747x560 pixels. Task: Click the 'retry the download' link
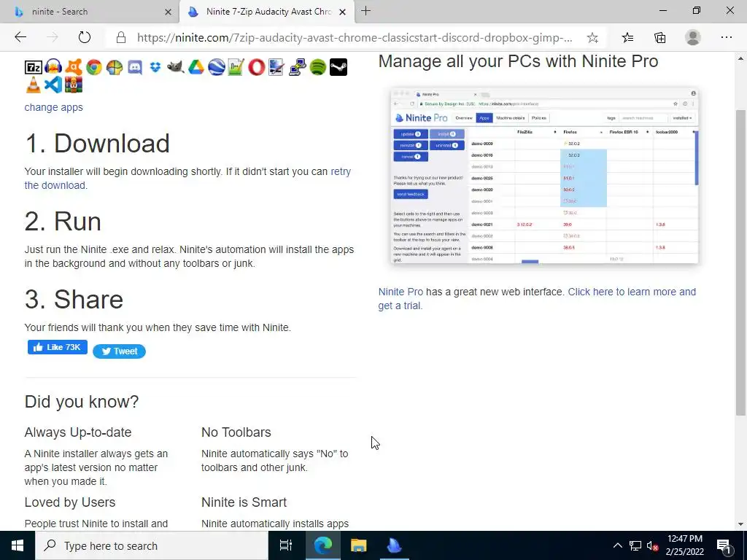coord(187,178)
